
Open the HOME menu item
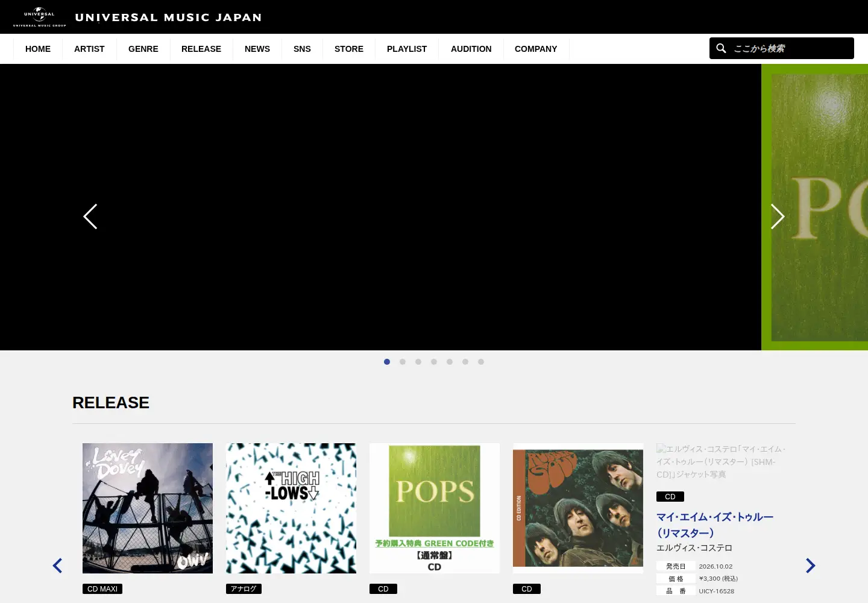38,49
